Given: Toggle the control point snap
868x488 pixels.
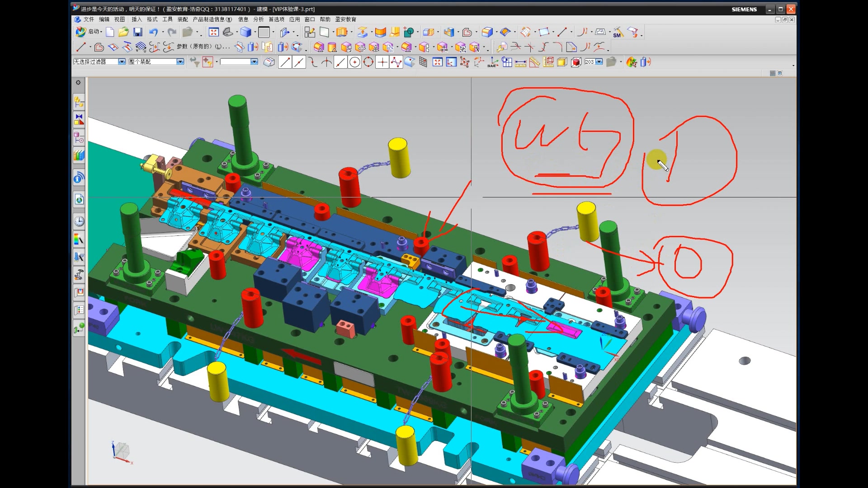Looking at the screenshot, I should tap(313, 62).
